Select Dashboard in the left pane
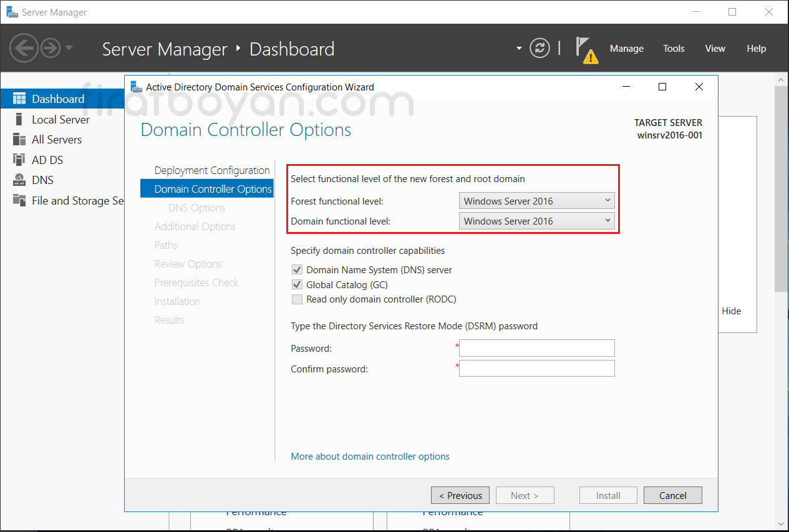The height and width of the screenshot is (532, 789). coord(62,99)
